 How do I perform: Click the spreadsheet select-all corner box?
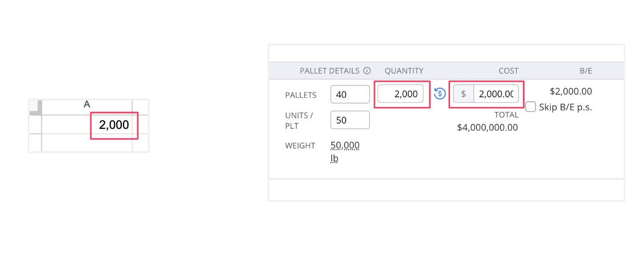[x=35, y=107]
